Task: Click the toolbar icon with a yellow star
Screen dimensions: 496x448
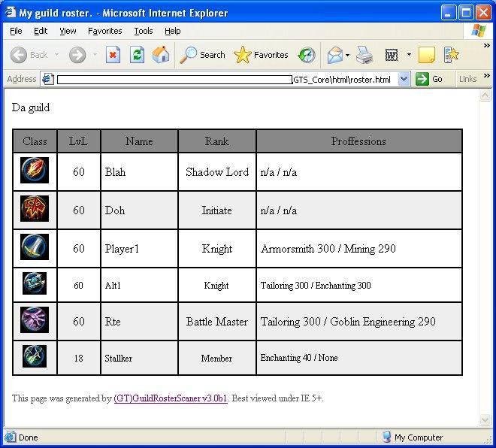Action: click(451, 55)
